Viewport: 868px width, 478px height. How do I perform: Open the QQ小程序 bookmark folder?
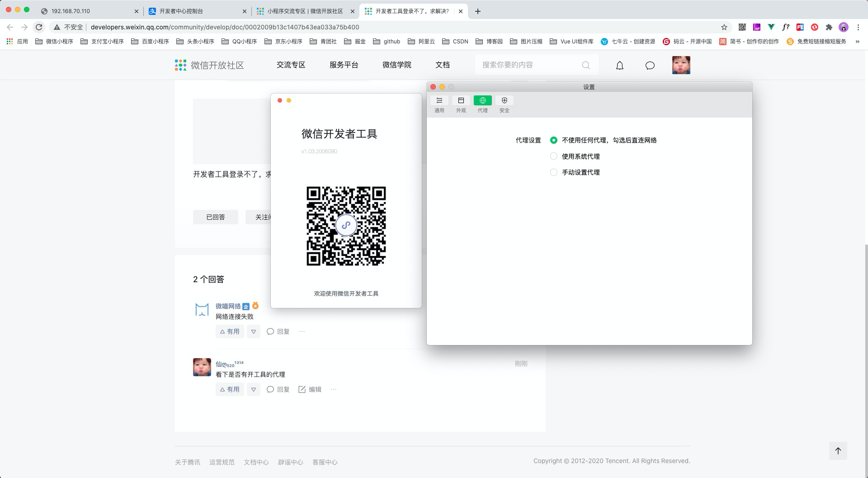(239, 42)
